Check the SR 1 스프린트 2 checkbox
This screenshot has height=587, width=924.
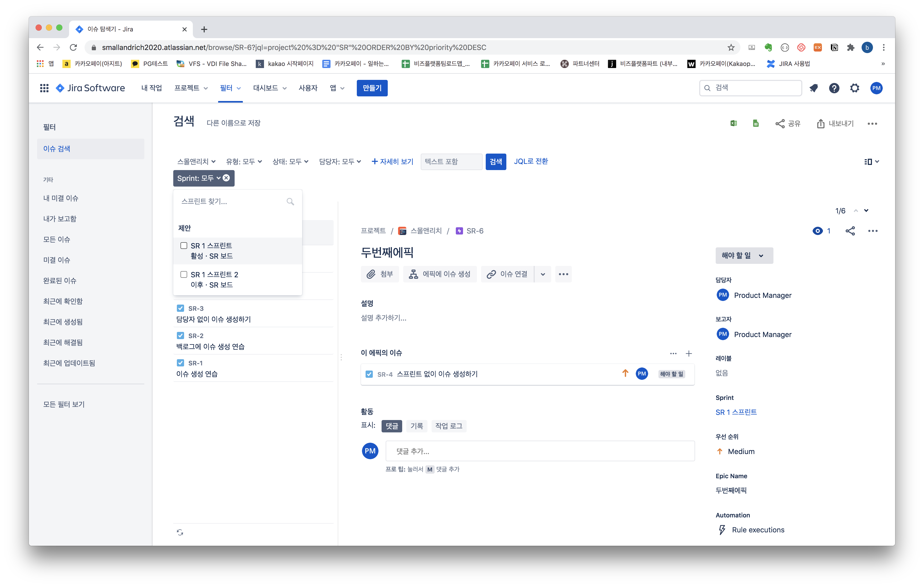coord(184,274)
